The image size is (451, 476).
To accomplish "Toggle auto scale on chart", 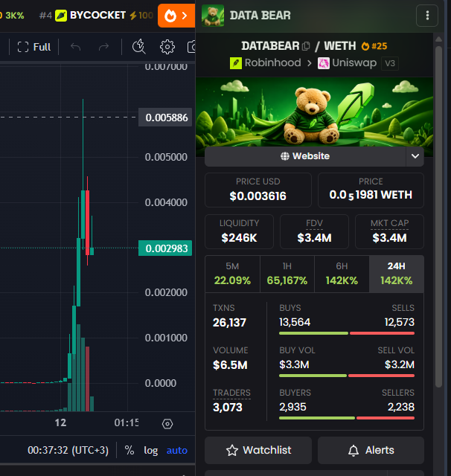I will point(177,450).
